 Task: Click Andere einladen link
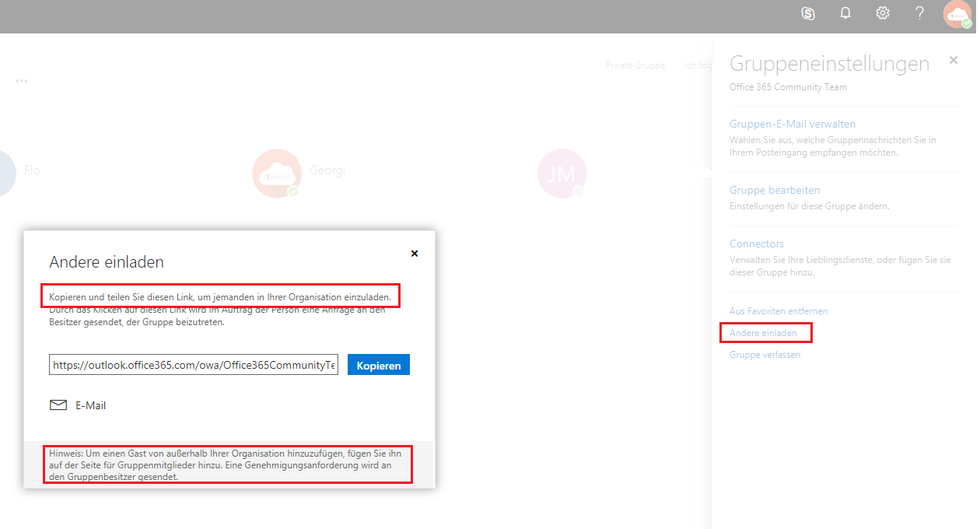click(x=763, y=333)
